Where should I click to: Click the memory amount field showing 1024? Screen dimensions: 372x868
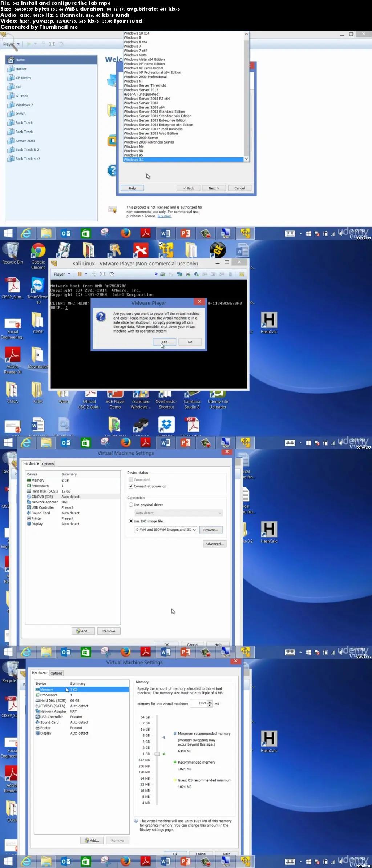click(198, 703)
